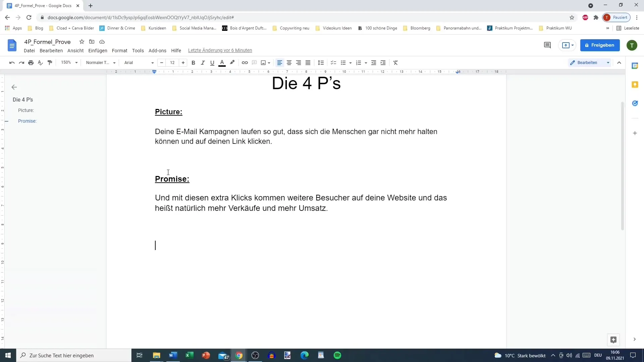The image size is (644, 362).
Task: Decrease paragraph indent
Action: point(374,63)
